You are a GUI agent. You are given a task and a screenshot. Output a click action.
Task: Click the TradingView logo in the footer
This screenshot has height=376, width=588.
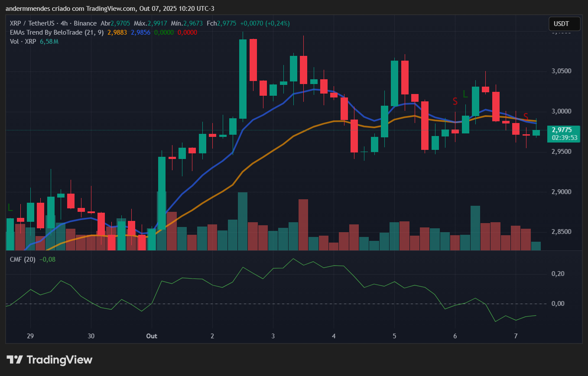(x=49, y=360)
